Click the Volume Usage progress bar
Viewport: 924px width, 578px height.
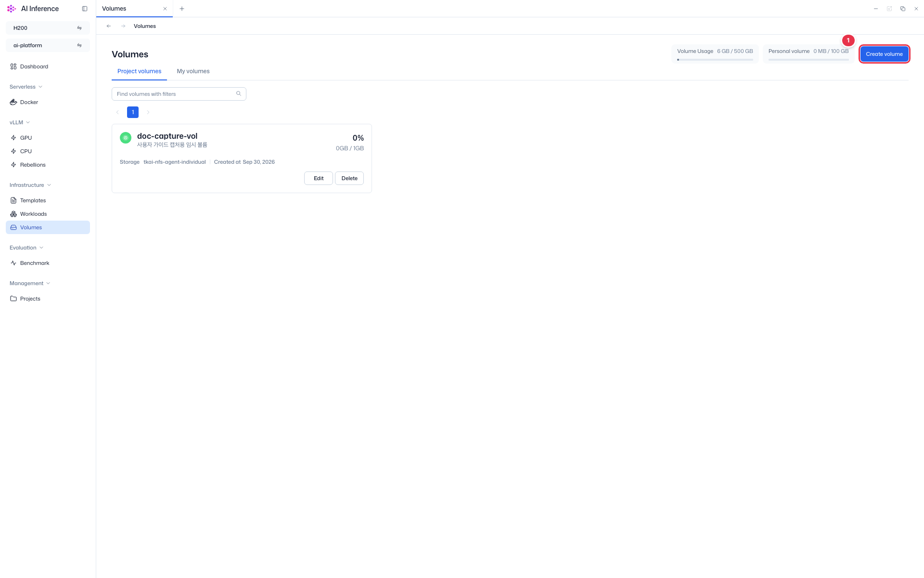click(x=715, y=60)
